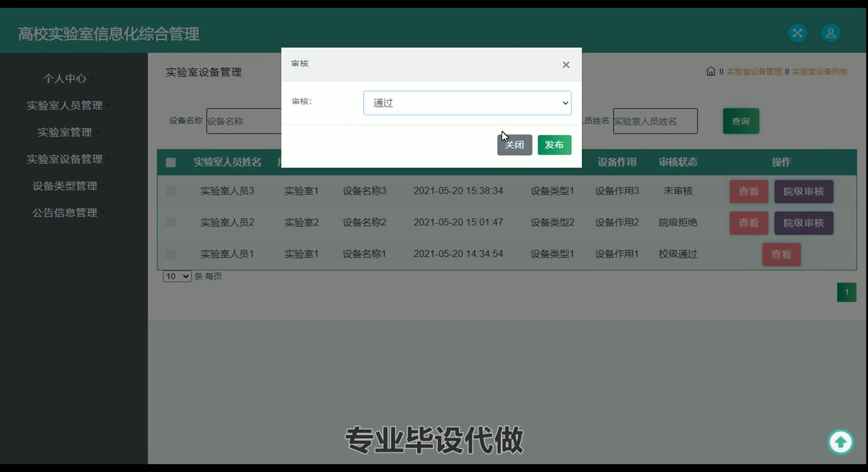Follow the 实验室设备列表 breadcrumb link
Screen dimensions: 868x472
[820, 71]
